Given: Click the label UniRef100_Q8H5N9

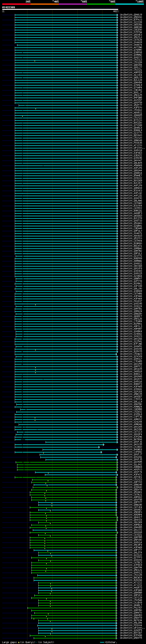Looking at the screenshot, I should (x=131, y=593).
